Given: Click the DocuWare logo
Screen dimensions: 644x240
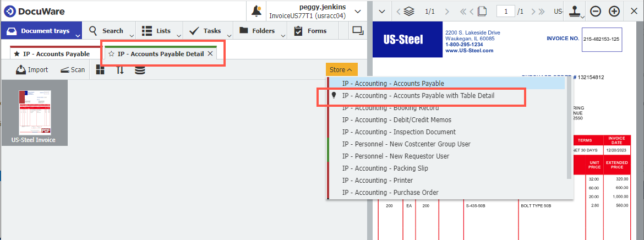Looking at the screenshot, I should 34,11.
